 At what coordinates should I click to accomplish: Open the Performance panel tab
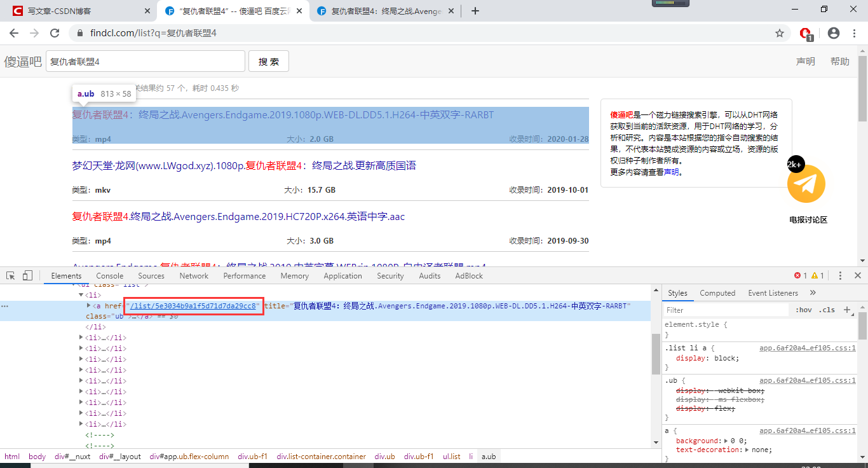[245, 276]
